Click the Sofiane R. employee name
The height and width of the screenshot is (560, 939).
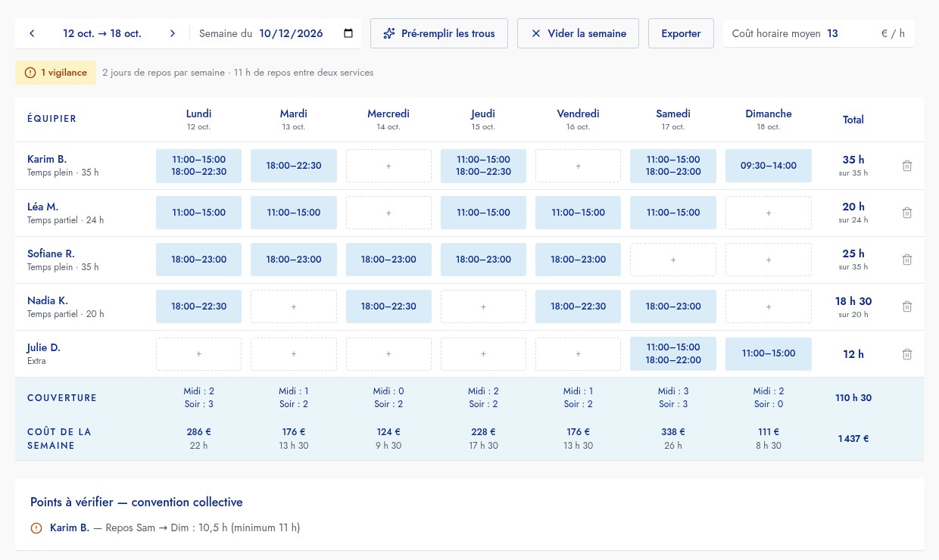pos(51,254)
